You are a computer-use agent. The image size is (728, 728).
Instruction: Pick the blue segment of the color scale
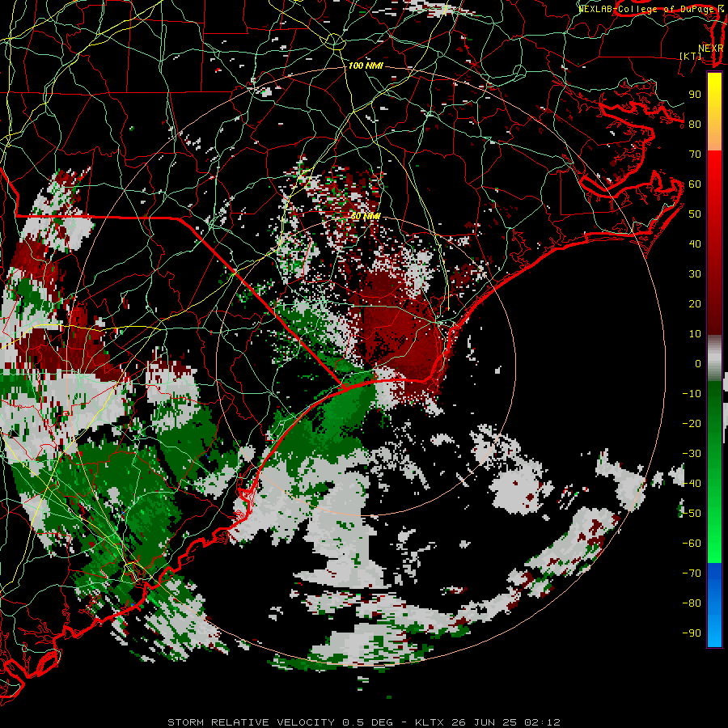click(714, 604)
